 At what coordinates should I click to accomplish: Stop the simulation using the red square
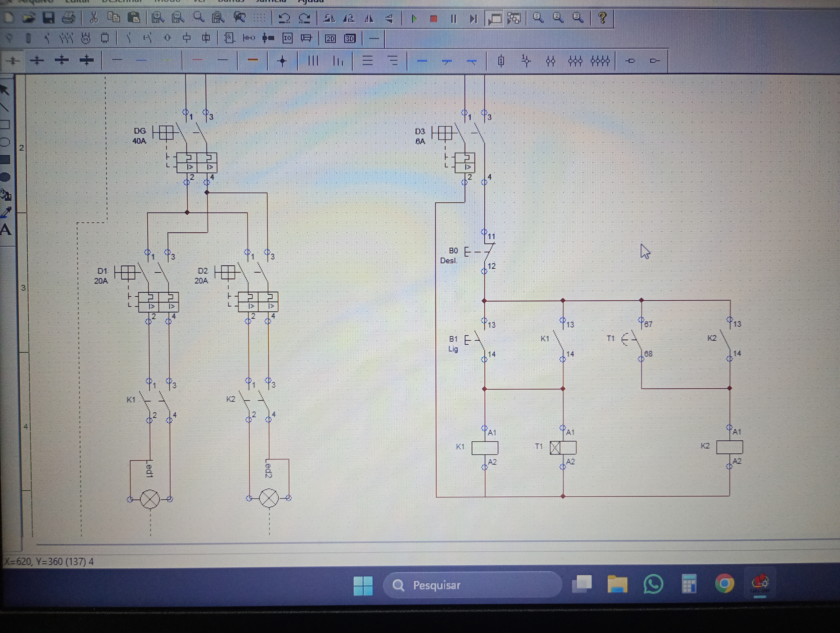pos(434,19)
